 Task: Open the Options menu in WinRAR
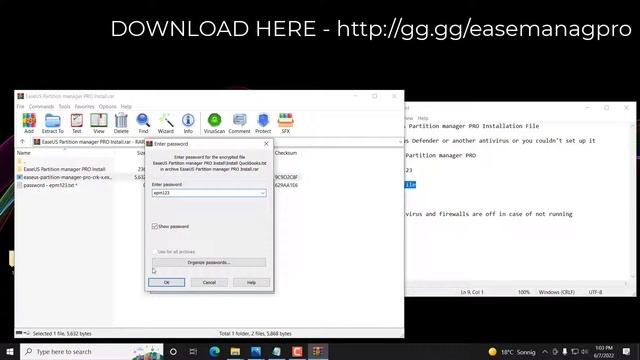coord(108,107)
